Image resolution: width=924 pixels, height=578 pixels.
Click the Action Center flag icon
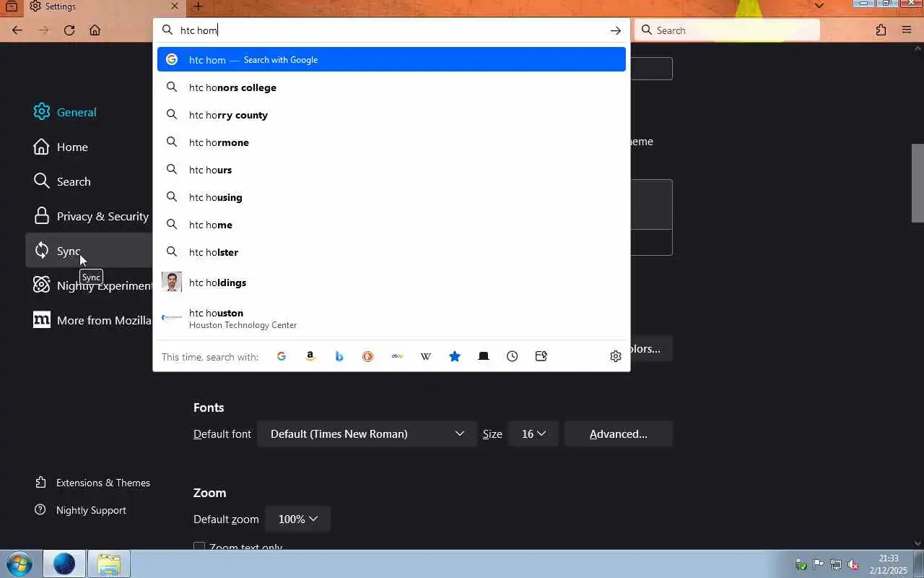point(818,564)
